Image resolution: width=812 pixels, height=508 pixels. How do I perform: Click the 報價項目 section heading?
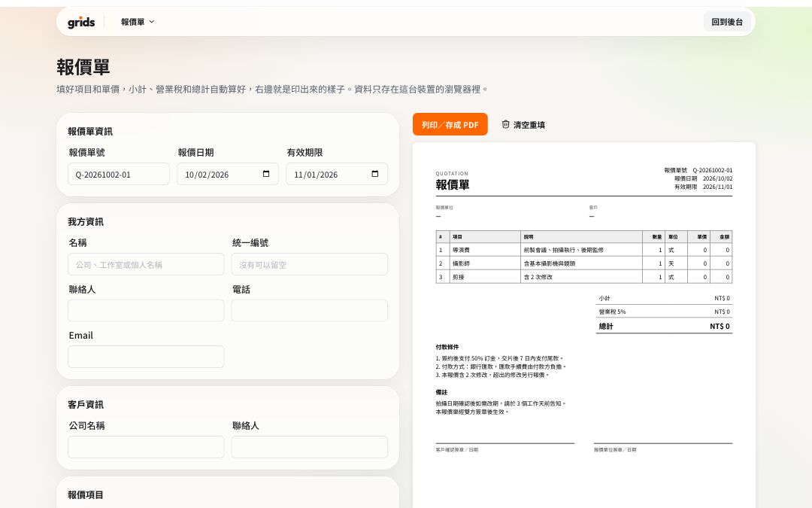coord(86,494)
